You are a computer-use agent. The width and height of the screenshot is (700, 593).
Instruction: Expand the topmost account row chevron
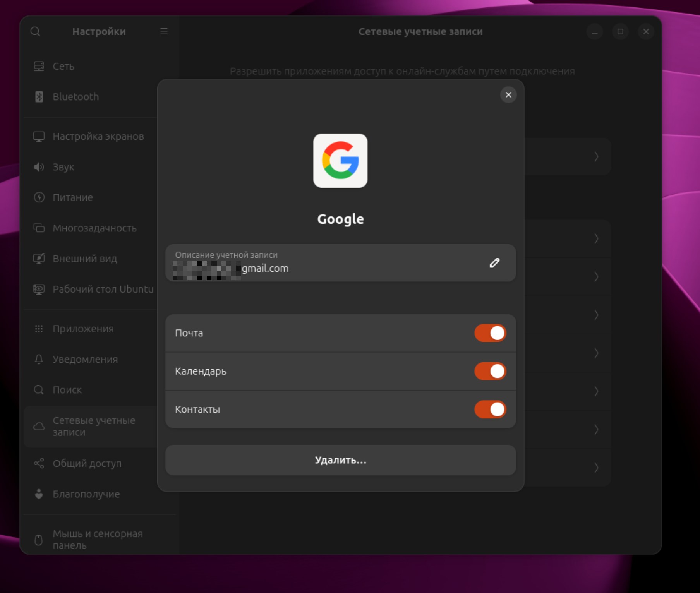click(596, 157)
